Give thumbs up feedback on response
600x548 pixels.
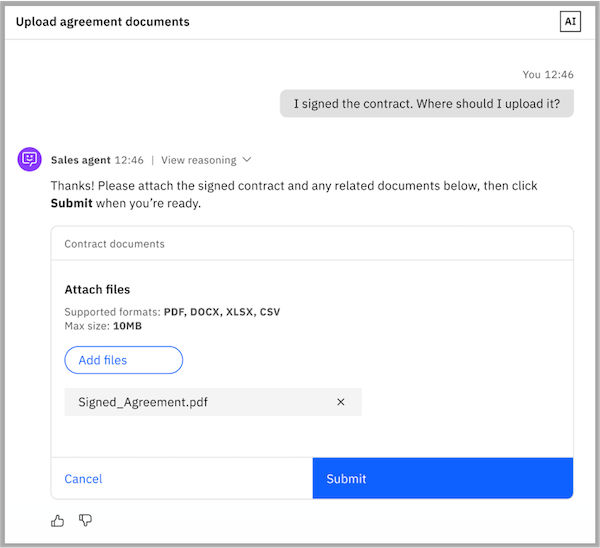[x=57, y=520]
